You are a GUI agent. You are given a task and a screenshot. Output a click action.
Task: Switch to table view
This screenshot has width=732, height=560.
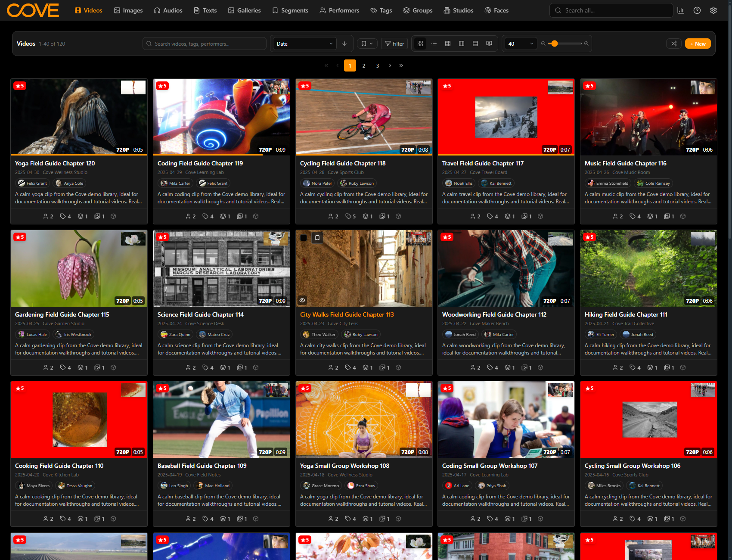[448, 44]
